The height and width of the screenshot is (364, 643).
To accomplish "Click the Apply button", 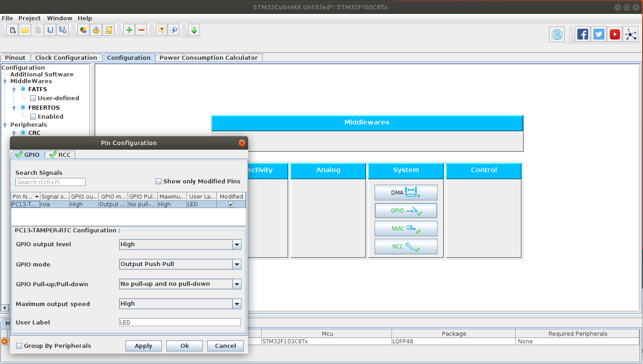I will pos(143,346).
